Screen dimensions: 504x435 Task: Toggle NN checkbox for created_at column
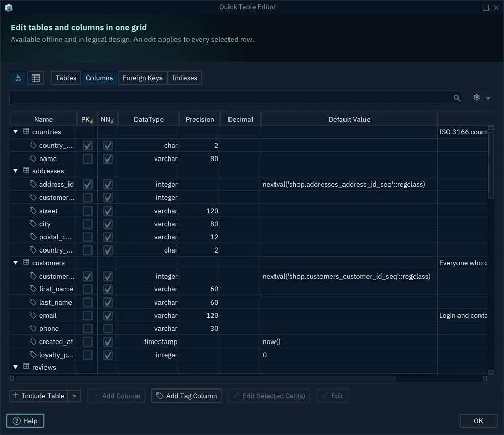coord(108,342)
